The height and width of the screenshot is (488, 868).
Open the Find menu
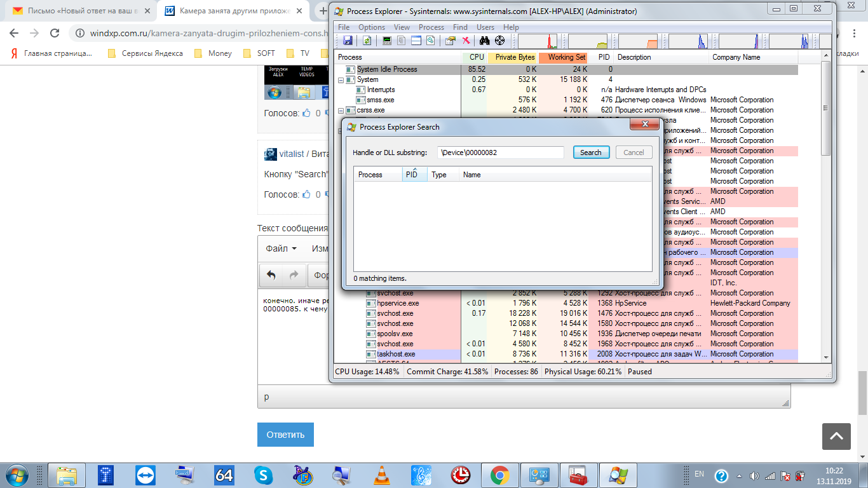click(460, 27)
